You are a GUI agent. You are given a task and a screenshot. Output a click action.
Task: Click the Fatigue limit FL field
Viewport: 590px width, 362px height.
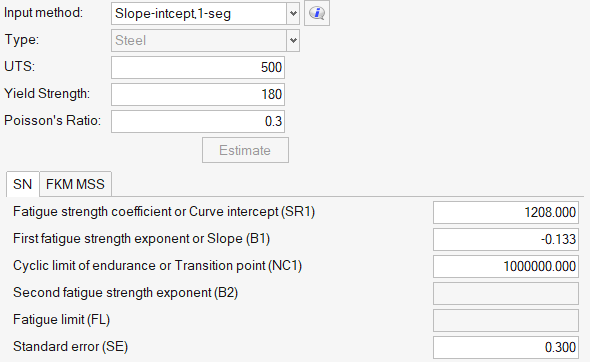(x=506, y=320)
